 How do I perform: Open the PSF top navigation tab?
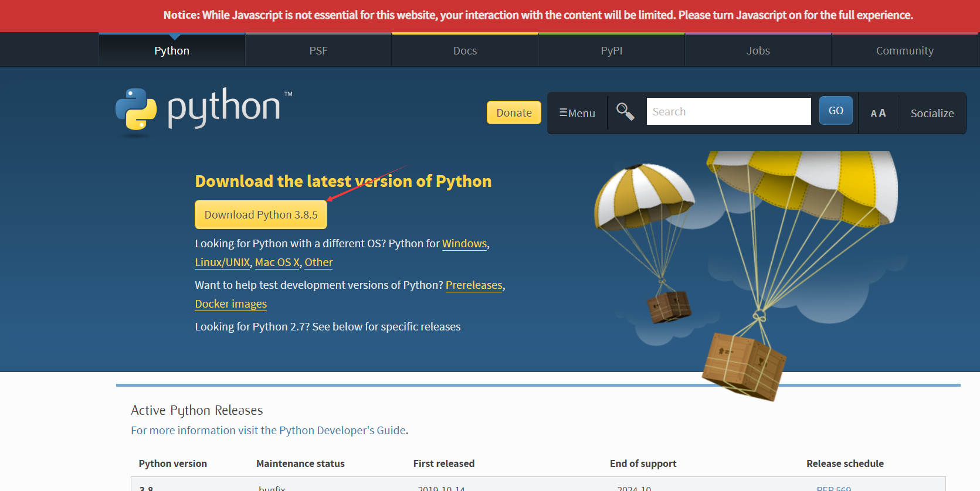click(x=318, y=50)
